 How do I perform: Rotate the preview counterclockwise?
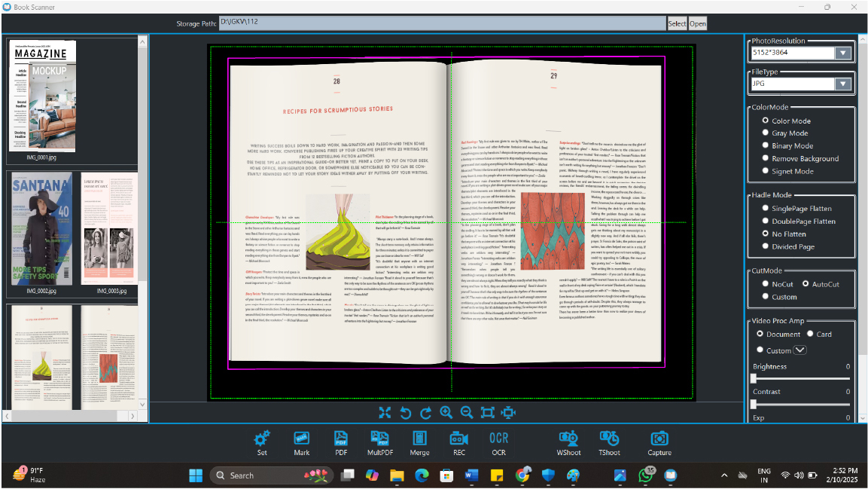click(x=405, y=412)
